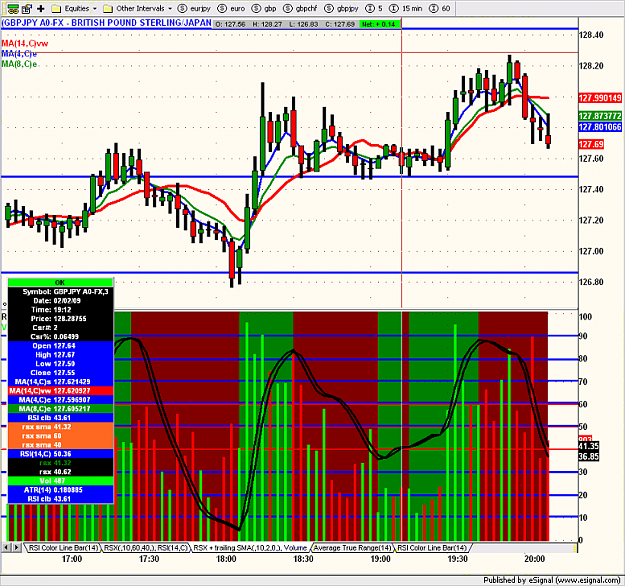Click the MA(14,C)vw 127.620927 red row
Image resolution: width=625 pixels, height=586 pixels.
click(61, 391)
